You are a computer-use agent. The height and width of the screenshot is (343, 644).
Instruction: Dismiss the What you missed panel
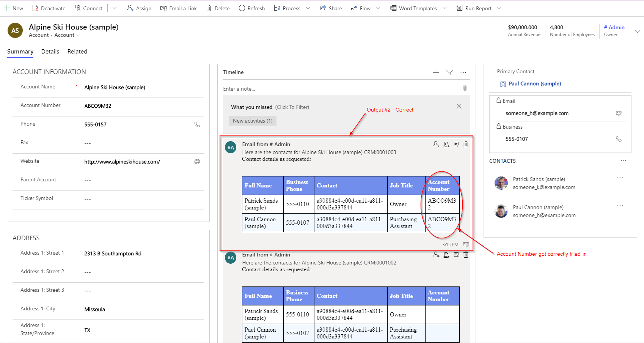click(x=459, y=107)
